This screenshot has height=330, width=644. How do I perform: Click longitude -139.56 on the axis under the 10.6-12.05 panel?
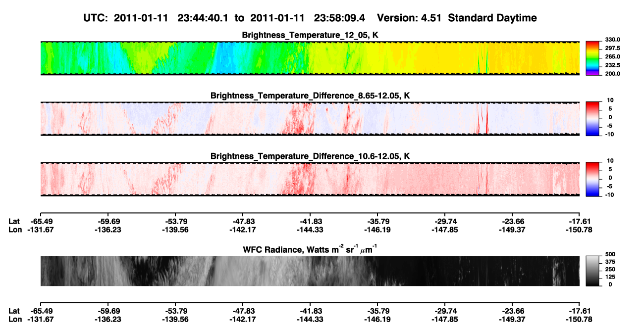(x=175, y=230)
